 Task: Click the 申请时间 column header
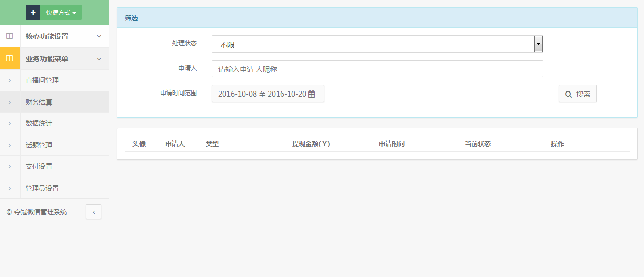(392, 144)
